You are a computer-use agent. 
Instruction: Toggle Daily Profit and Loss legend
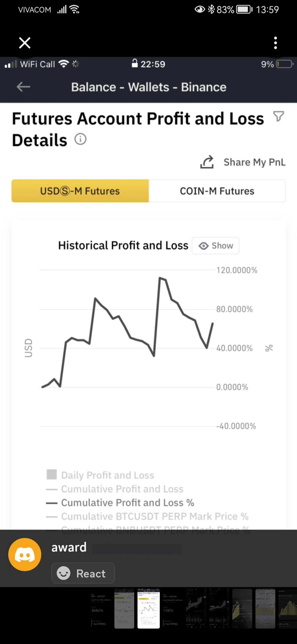click(107, 475)
